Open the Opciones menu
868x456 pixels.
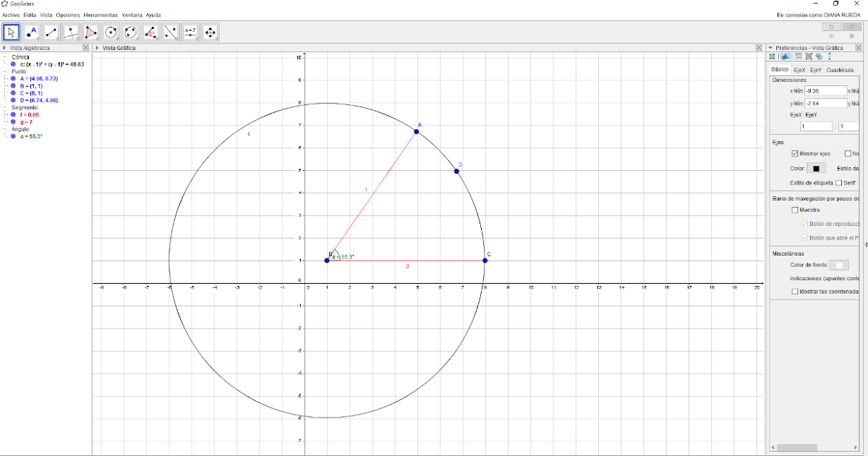pyautogui.click(x=67, y=14)
